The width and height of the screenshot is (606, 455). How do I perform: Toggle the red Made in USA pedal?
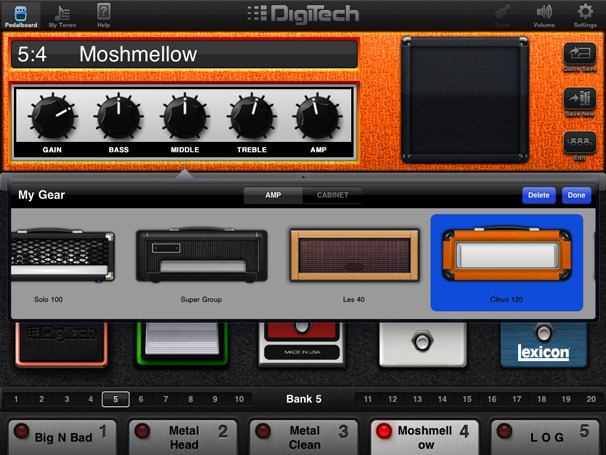302,344
